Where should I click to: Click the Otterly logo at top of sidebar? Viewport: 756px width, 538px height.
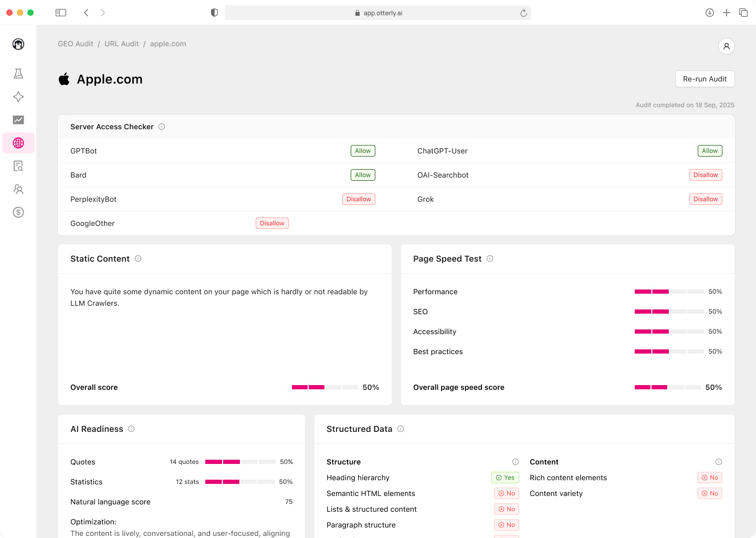pyautogui.click(x=18, y=44)
